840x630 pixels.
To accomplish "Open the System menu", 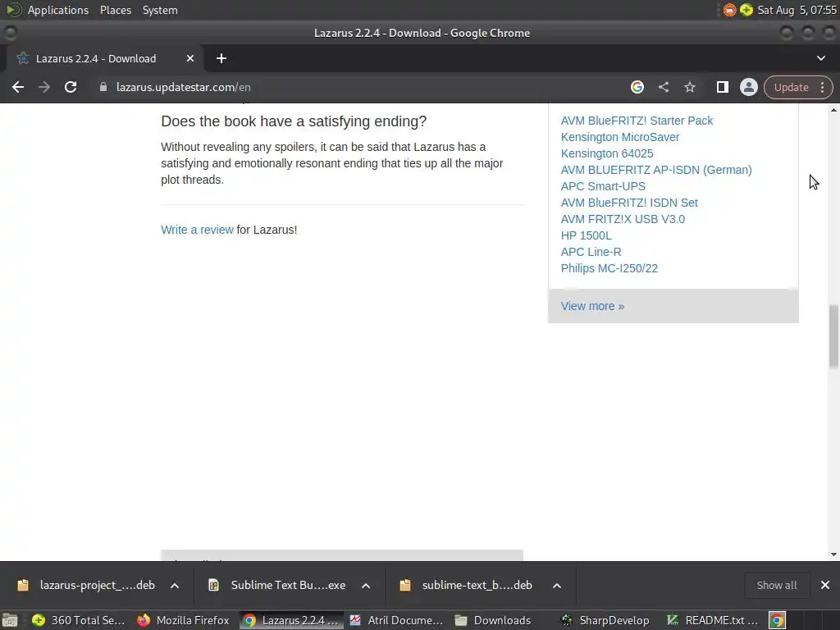I will pos(160,10).
